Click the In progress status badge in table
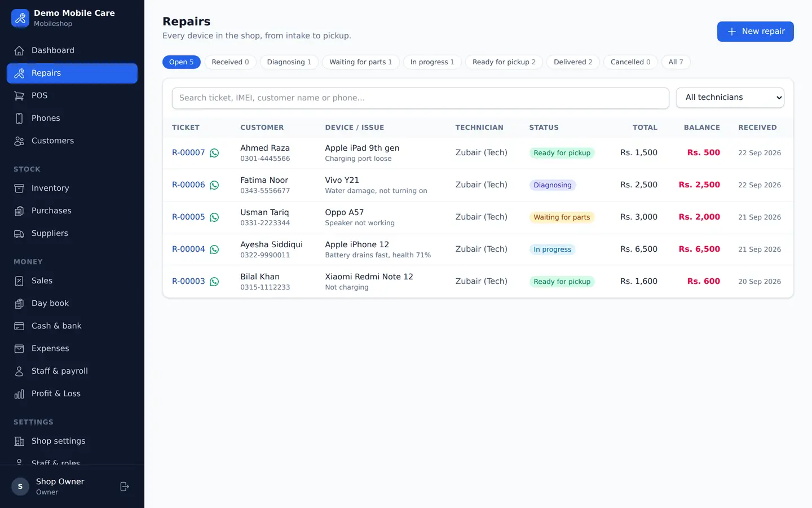Image resolution: width=812 pixels, height=508 pixels. click(x=552, y=249)
